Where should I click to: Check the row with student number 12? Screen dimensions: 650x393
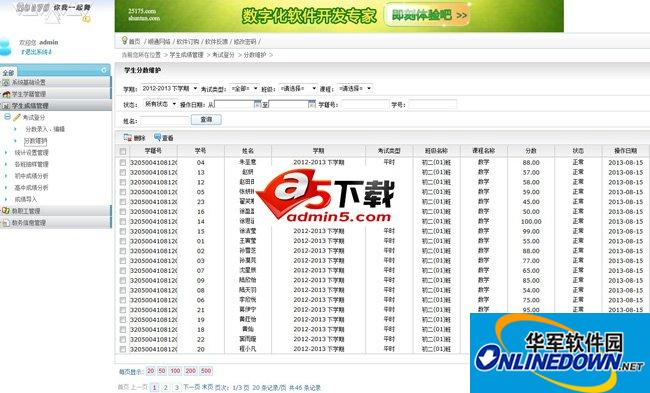point(123,182)
